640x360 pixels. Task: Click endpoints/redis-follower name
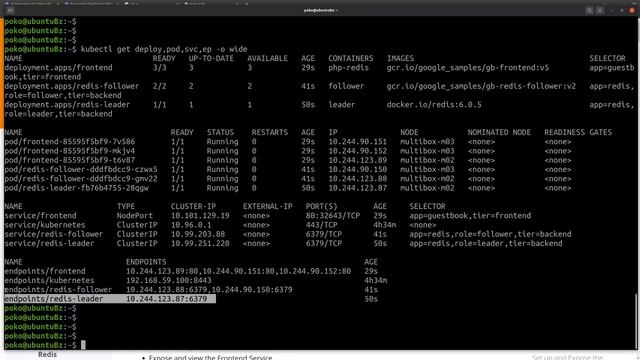click(x=58, y=290)
